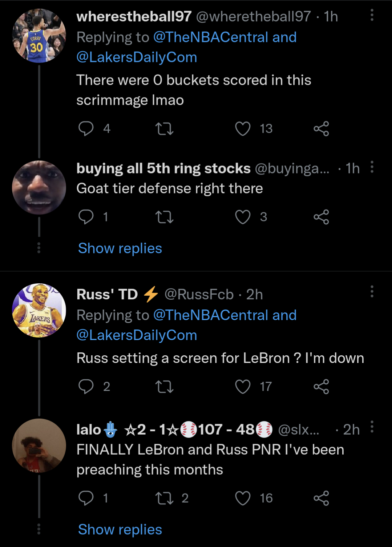392x547 pixels.
Task: Like Russ' TD screen tweet
Action: [243, 387]
